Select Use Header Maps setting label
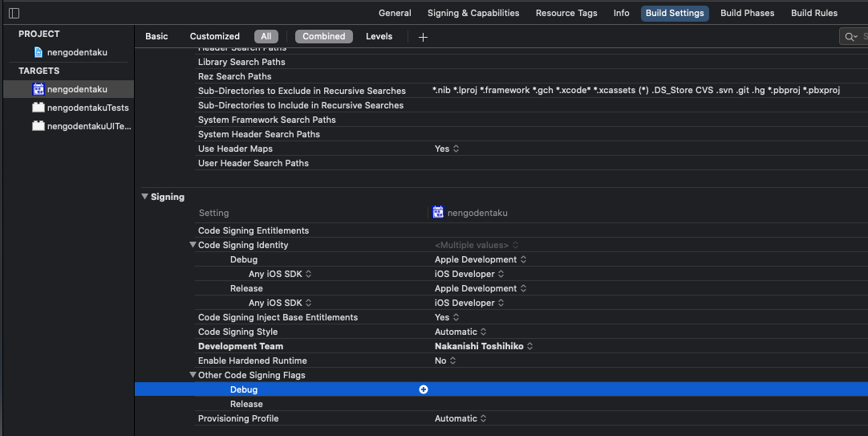868x436 pixels. (235, 149)
